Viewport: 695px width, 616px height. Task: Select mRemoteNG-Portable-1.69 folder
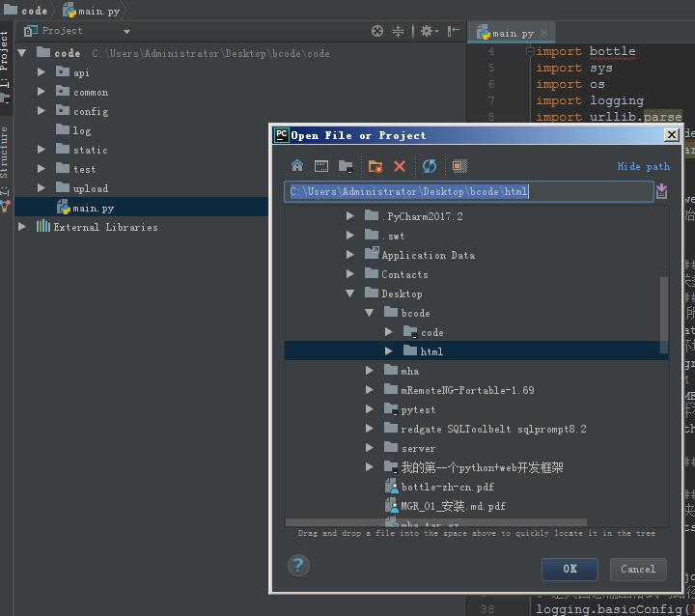pyautogui.click(x=459, y=390)
